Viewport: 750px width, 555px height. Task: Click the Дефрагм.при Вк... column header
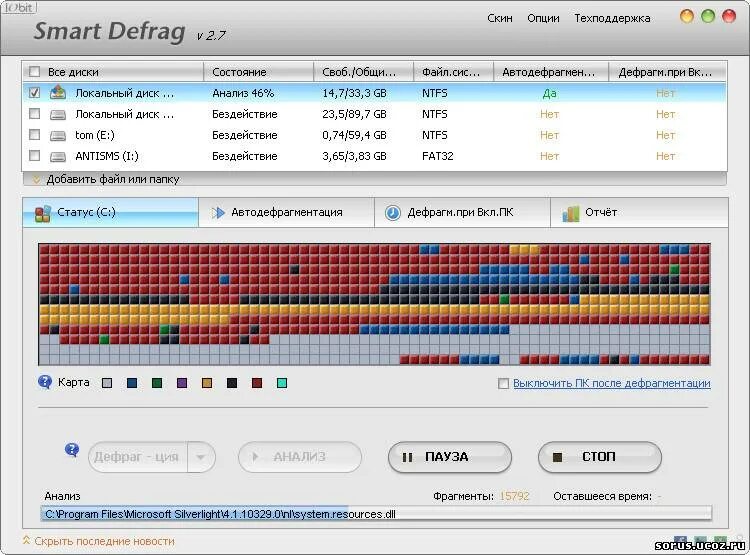[x=668, y=72]
